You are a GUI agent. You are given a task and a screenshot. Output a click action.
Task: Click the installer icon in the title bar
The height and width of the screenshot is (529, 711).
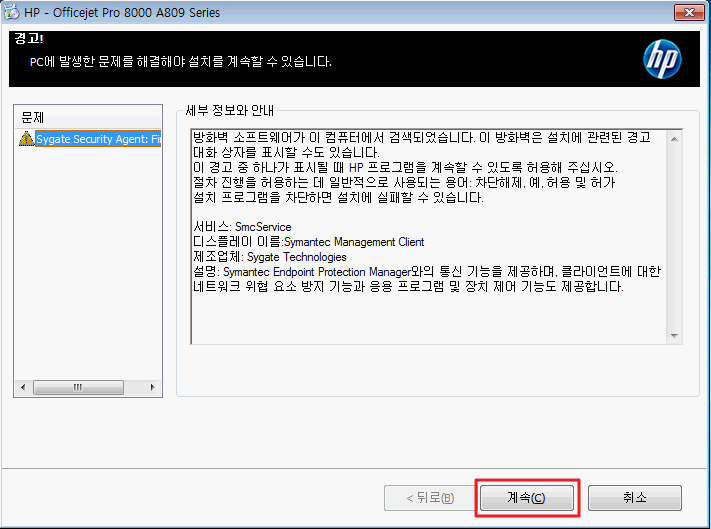click(x=11, y=12)
